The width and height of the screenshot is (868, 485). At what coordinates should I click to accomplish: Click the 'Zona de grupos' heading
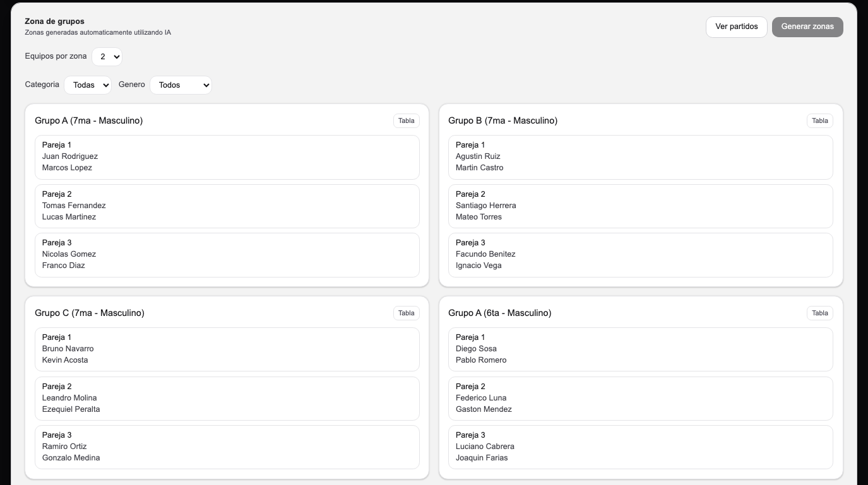[x=56, y=21]
